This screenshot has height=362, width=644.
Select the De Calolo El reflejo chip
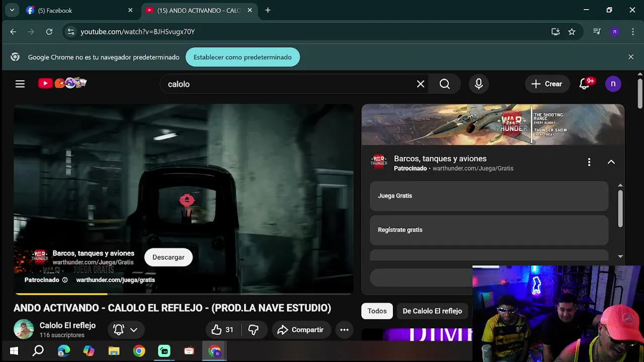coord(432,311)
